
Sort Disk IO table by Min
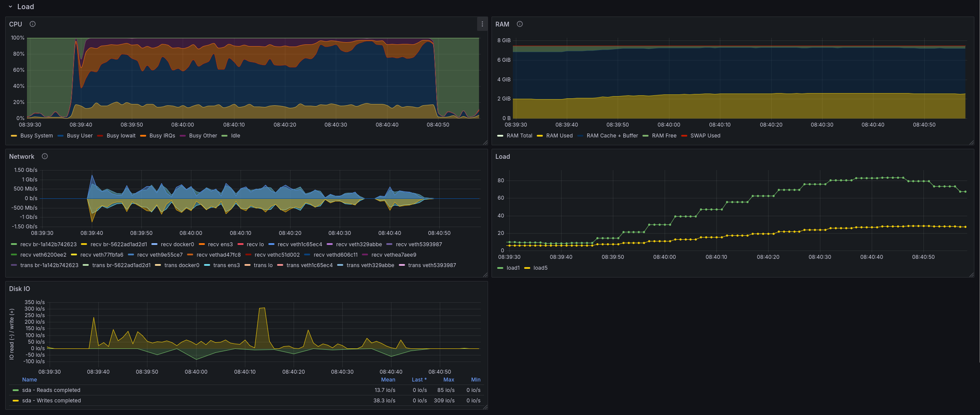(x=476, y=380)
